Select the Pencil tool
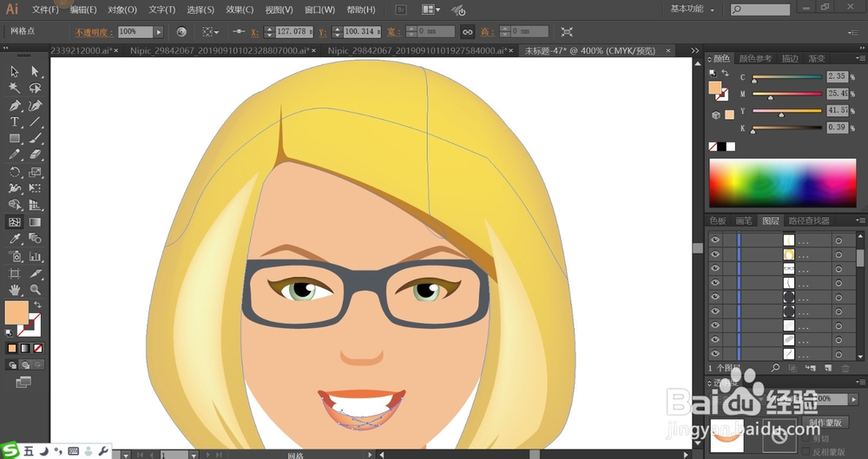 15,155
